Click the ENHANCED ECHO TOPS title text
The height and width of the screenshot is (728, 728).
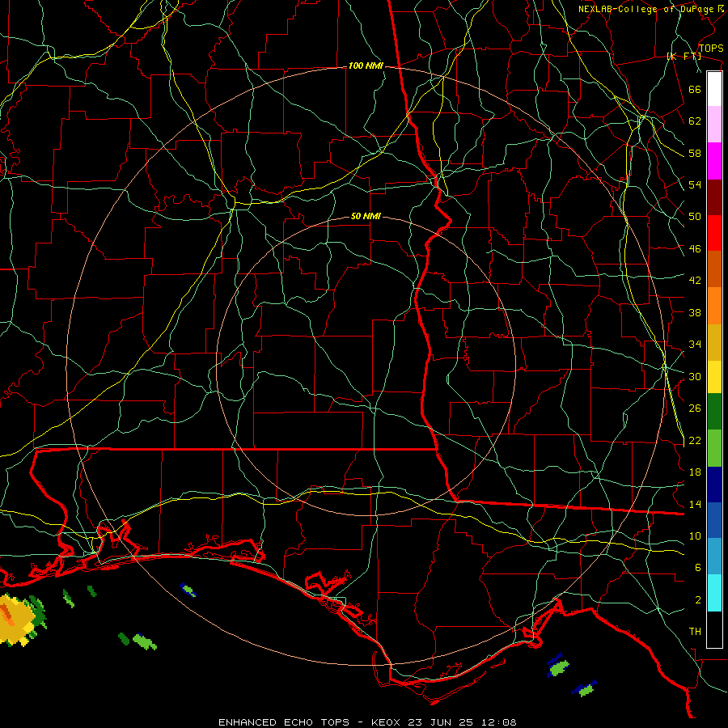tap(284, 722)
